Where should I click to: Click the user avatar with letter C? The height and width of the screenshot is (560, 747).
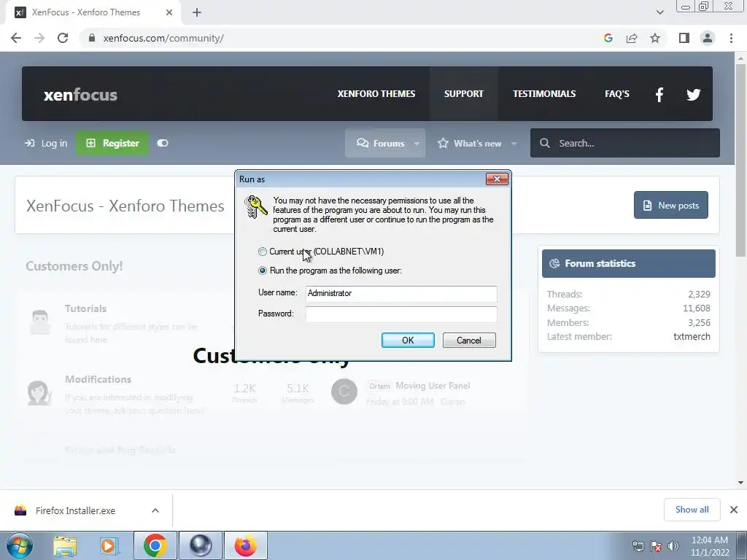pos(344,392)
